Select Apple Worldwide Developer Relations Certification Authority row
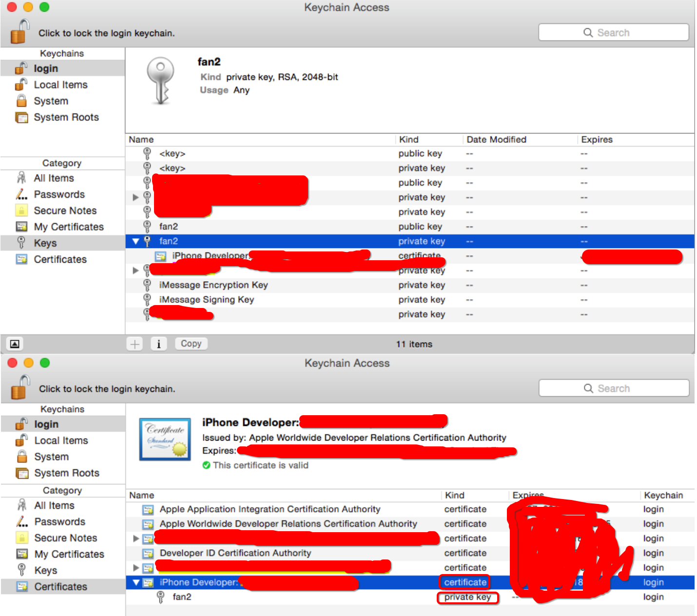This screenshot has height=616, width=697. (410, 524)
